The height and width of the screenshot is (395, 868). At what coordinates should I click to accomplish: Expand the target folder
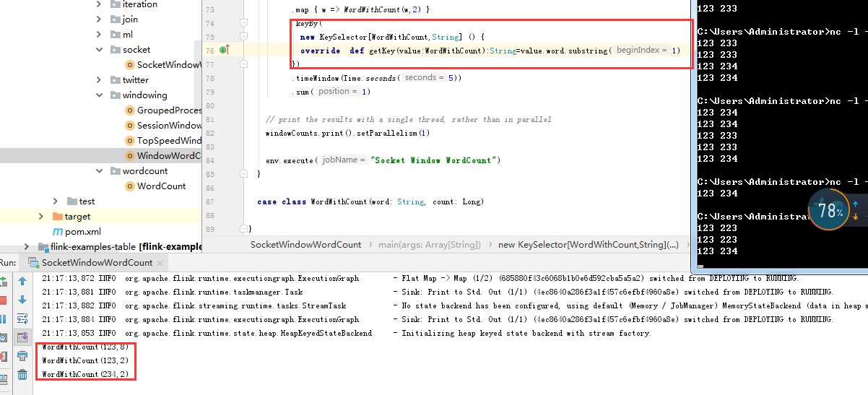[x=41, y=216]
